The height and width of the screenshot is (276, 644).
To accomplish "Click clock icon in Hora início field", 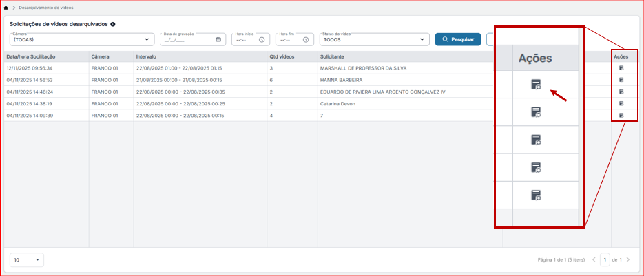I will point(262,40).
